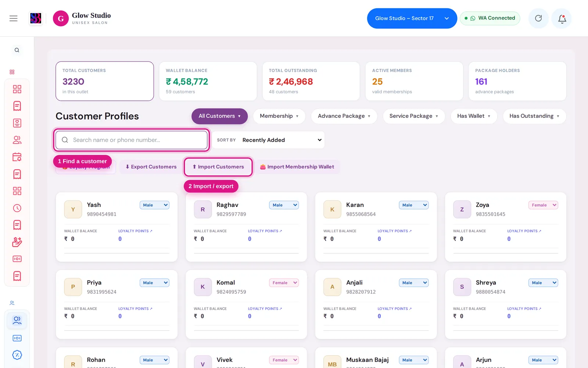Click Yash's Y avatar thumbnail
The width and height of the screenshot is (588, 368).
73,209
